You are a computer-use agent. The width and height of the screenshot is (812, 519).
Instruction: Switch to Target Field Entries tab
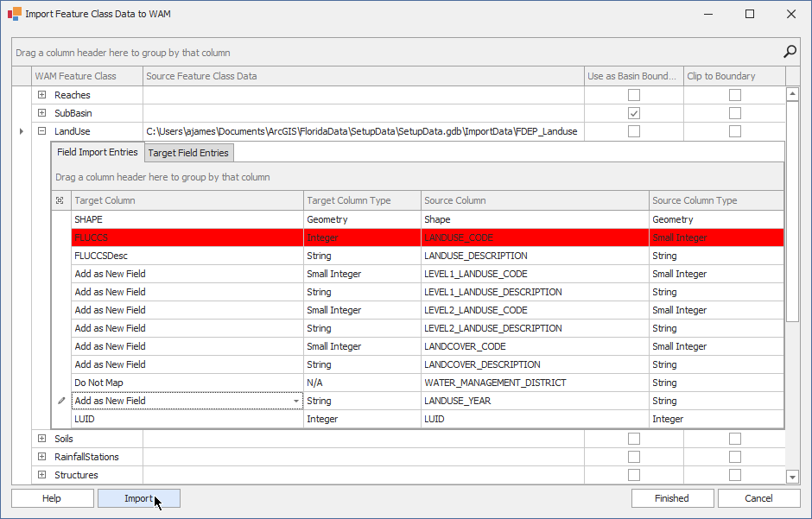188,153
